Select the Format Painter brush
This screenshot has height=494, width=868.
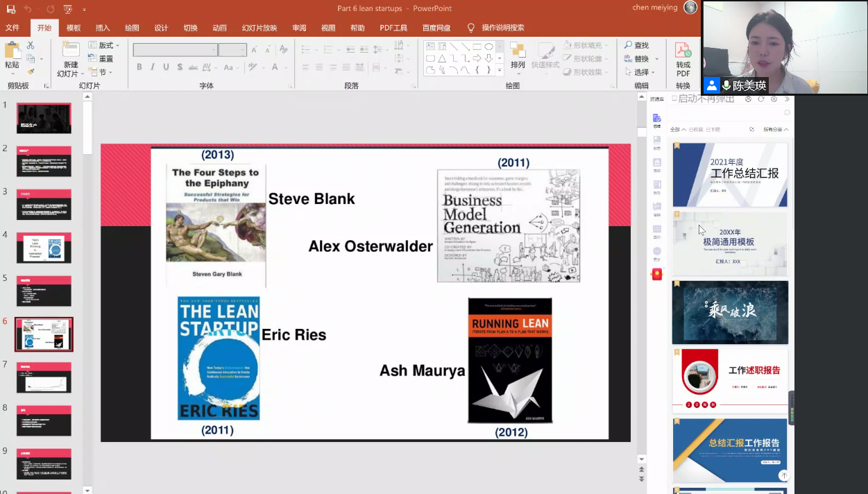point(31,71)
